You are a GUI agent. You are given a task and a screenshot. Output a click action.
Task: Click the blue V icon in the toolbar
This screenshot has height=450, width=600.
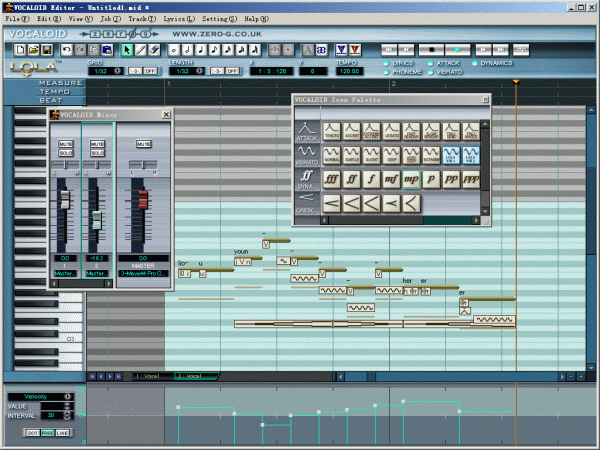coord(341,50)
